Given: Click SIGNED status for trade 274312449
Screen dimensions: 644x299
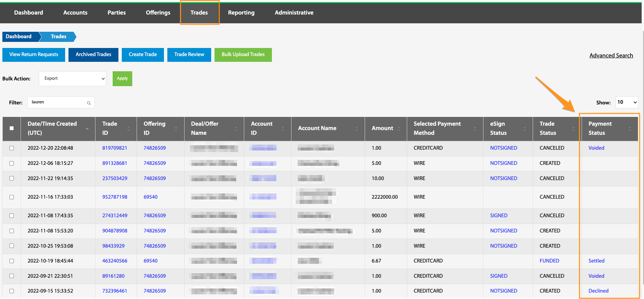Looking at the screenshot, I should click(x=499, y=216).
